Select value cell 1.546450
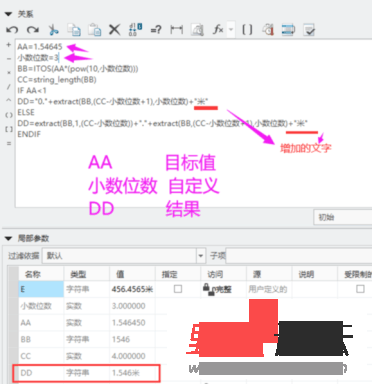372x384 pixels. click(x=132, y=322)
